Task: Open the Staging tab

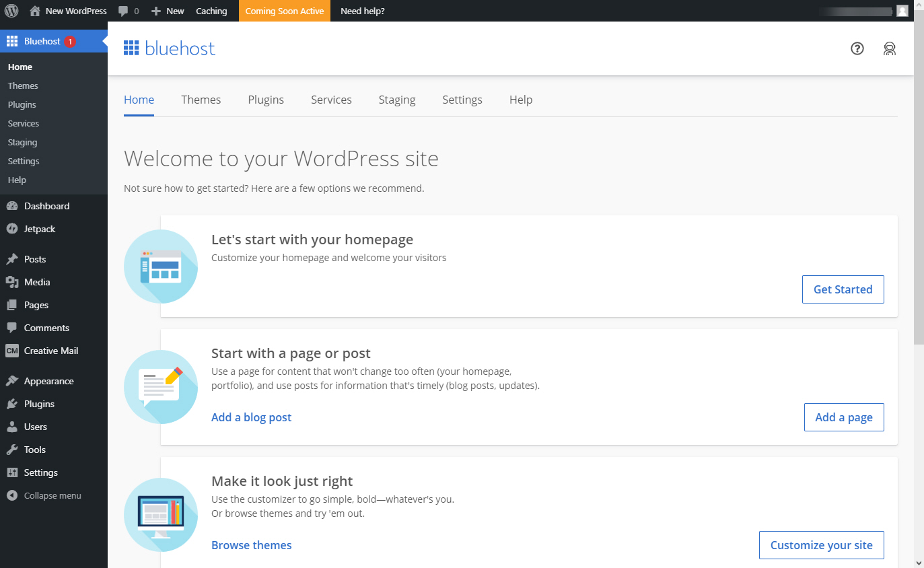Action: pyautogui.click(x=397, y=100)
